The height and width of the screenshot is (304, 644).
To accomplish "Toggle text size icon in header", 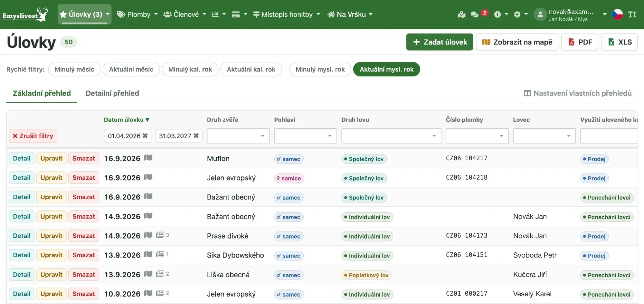I will [632, 15].
